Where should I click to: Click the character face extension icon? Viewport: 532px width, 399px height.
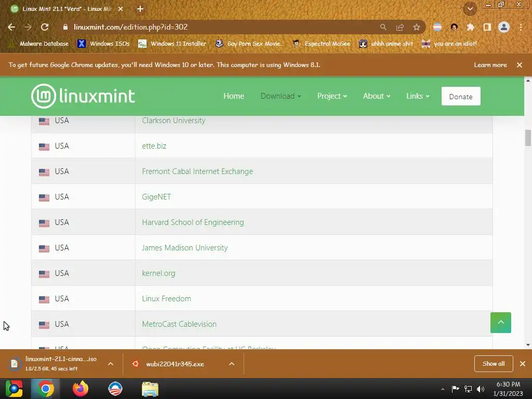[454, 27]
